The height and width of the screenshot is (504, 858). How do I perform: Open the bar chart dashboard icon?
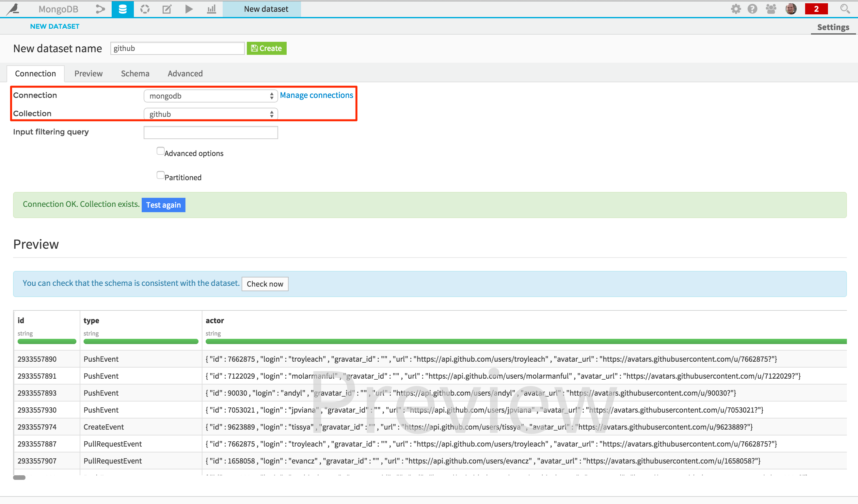[x=212, y=9]
